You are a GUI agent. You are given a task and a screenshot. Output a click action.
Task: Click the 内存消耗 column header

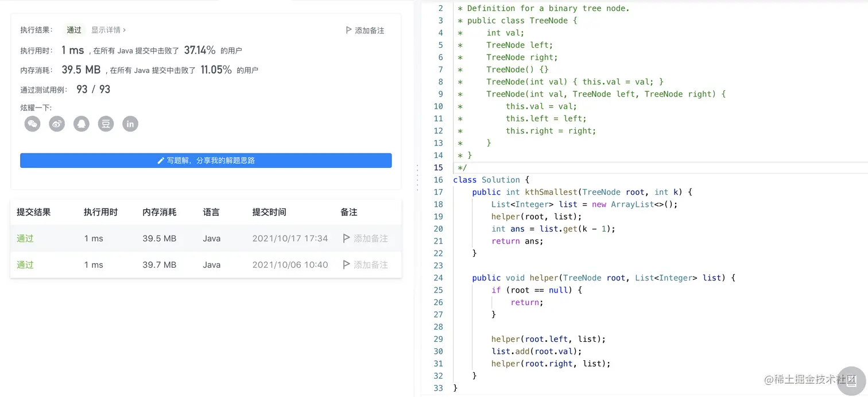[160, 212]
